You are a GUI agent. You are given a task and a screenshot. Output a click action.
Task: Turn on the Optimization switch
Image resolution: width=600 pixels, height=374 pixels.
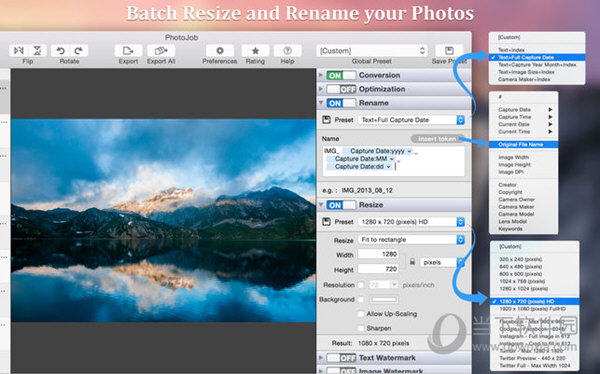coord(341,89)
